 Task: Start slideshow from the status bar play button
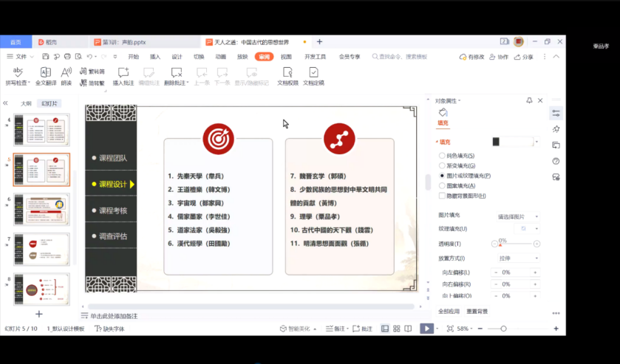click(x=426, y=329)
